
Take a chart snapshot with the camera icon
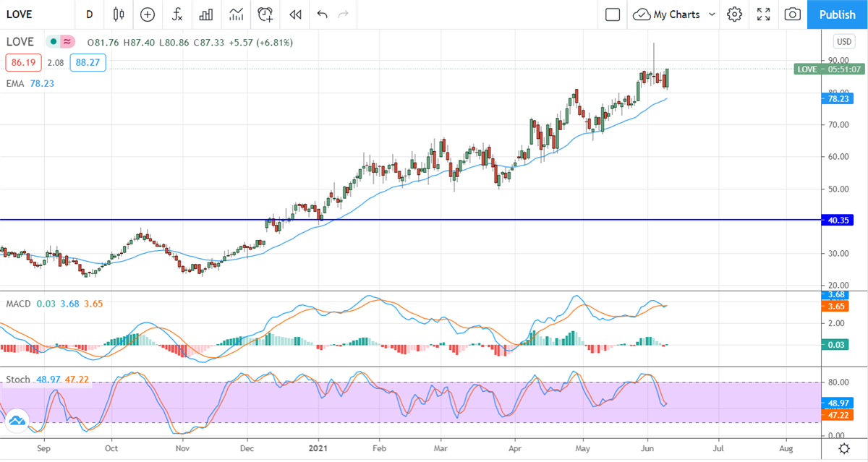pyautogui.click(x=793, y=14)
